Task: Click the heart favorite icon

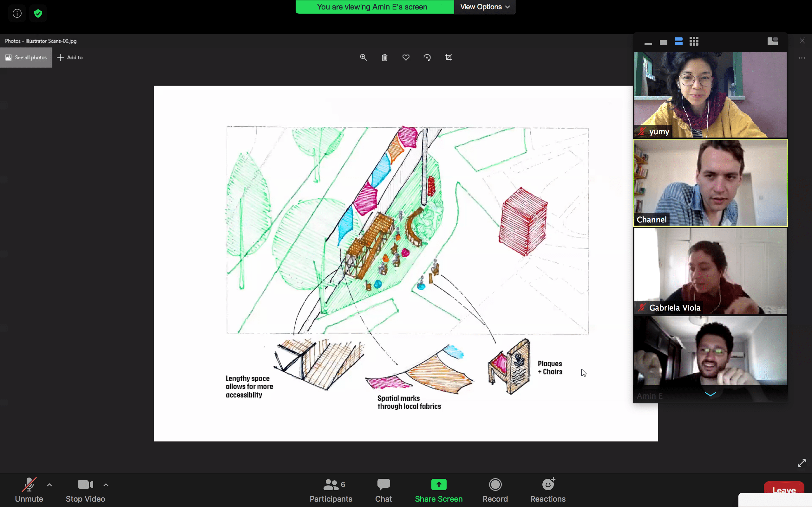Action: click(406, 57)
